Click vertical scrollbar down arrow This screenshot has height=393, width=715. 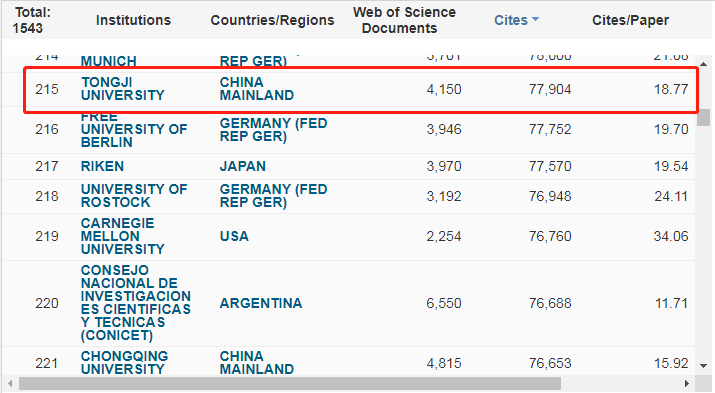(704, 366)
